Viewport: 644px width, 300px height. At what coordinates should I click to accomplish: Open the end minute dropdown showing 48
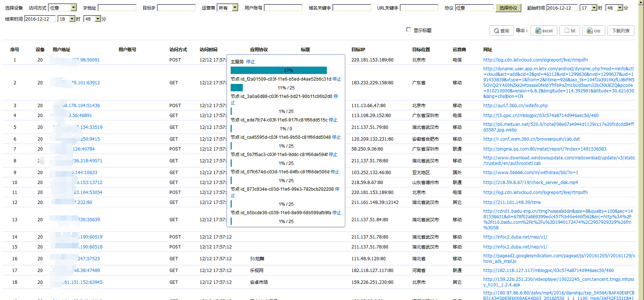[98, 19]
